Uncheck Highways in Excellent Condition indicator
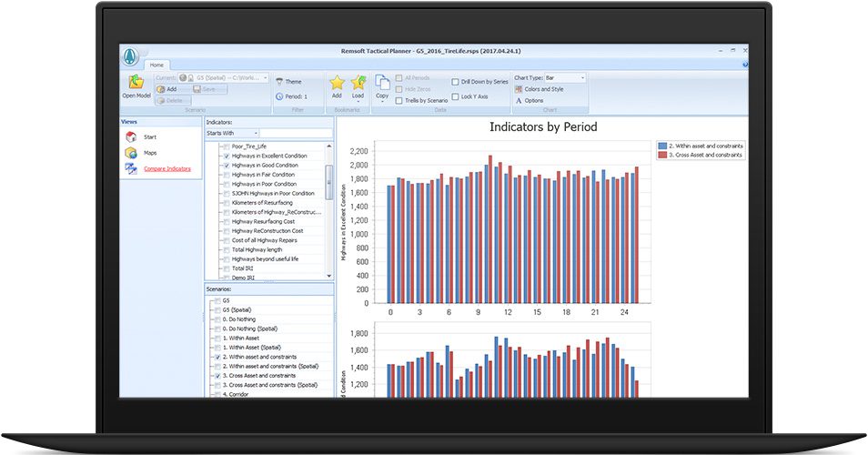Screen dimensions: 868x455 [227, 157]
